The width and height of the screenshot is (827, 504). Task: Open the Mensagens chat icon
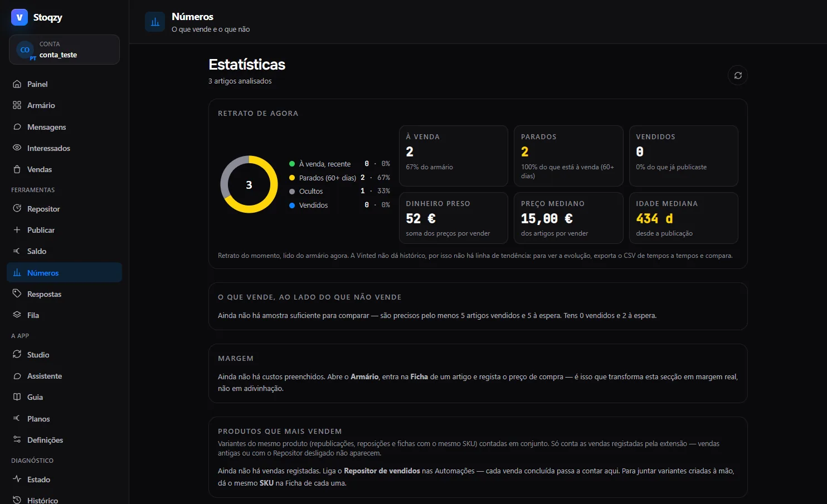pos(17,127)
